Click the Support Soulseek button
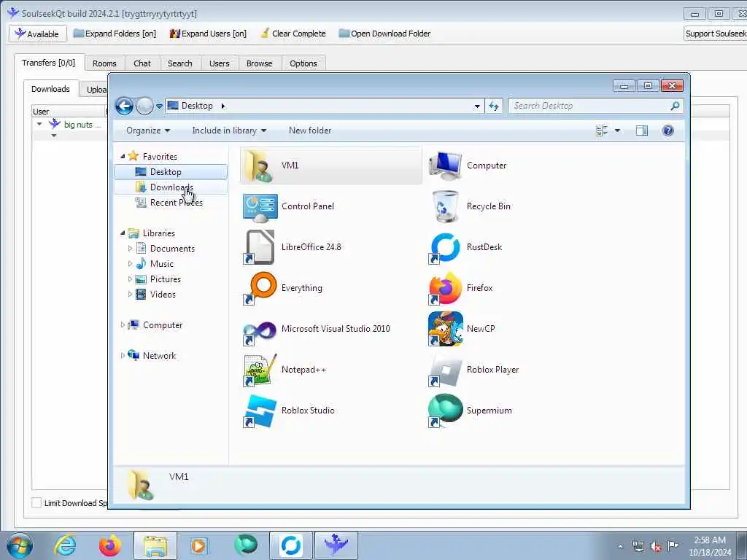Image resolution: width=747 pixels, height=560 pixels. [x=716, y=34]
